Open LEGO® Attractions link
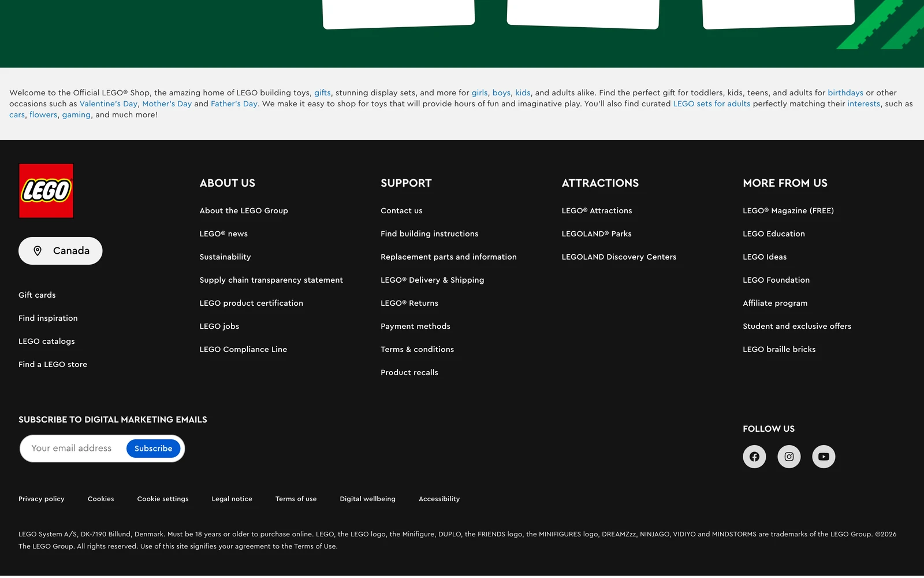The height and width of the screenshot is (578, 924). click(x=597, y=210)
